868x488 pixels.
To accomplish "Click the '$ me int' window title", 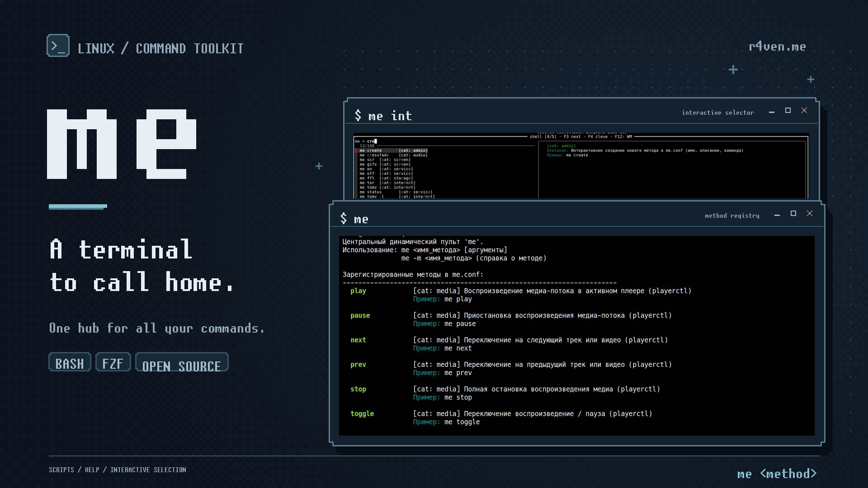I will (x=383, y=116).
